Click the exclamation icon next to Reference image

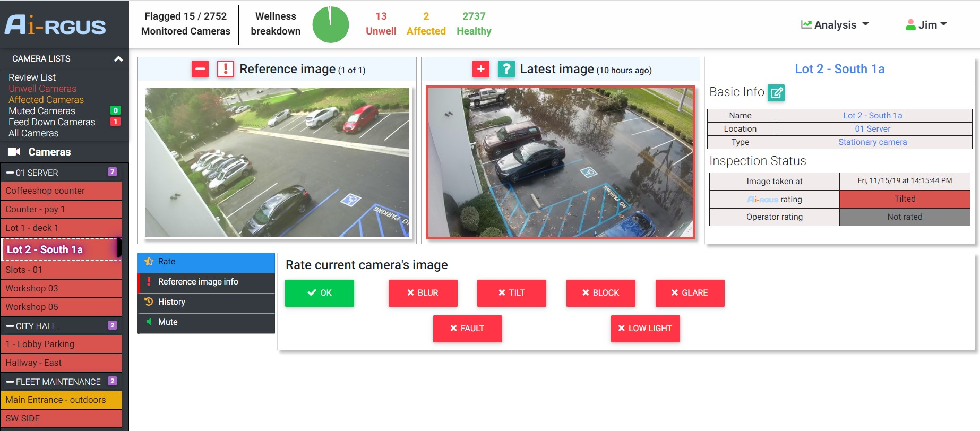226,69
